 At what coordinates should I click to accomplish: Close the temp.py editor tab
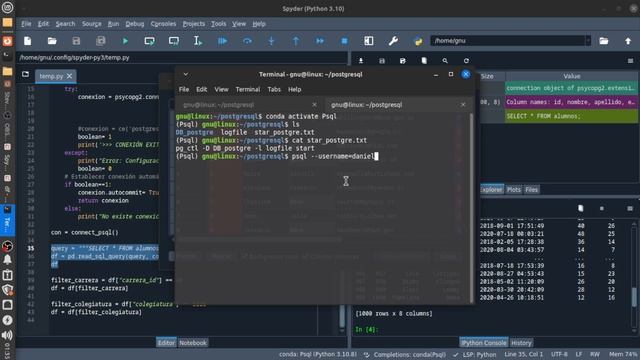click(69, 76)
